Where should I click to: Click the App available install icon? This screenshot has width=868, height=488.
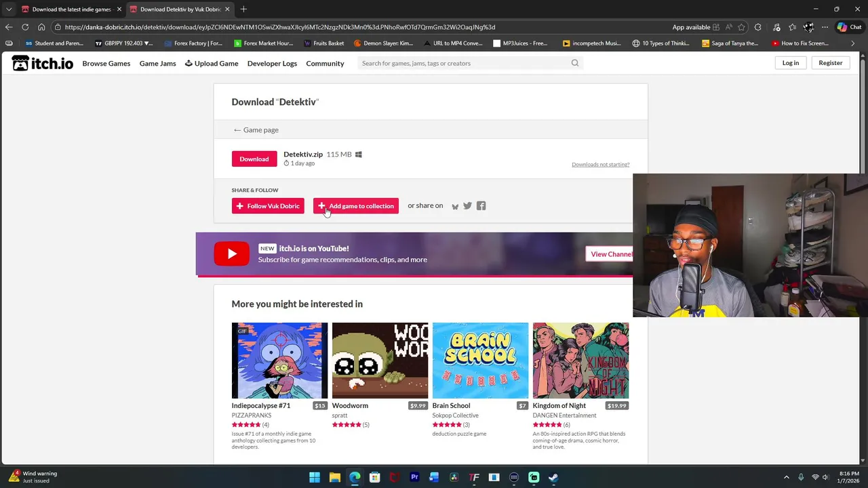click(x=715, y=27)
